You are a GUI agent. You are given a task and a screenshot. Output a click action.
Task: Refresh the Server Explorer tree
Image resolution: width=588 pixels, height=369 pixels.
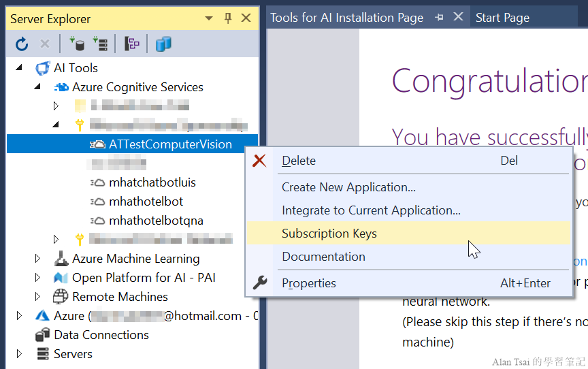click(22, 44)
